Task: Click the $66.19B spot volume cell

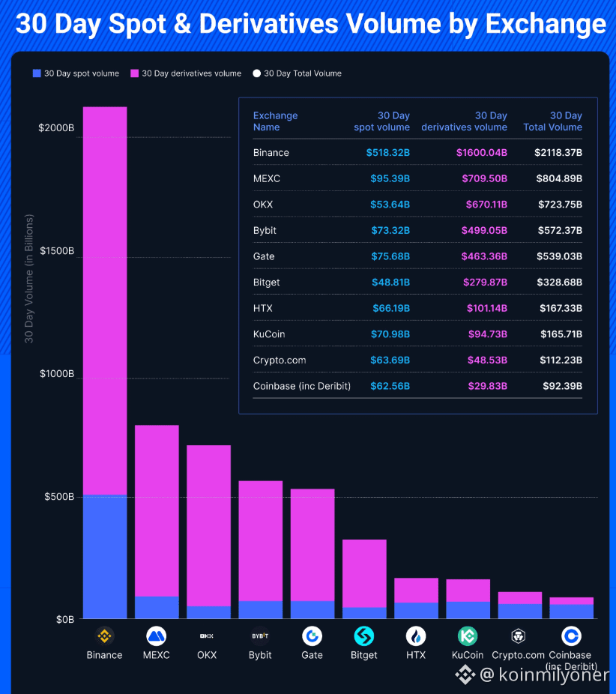Action: (391, 308)
